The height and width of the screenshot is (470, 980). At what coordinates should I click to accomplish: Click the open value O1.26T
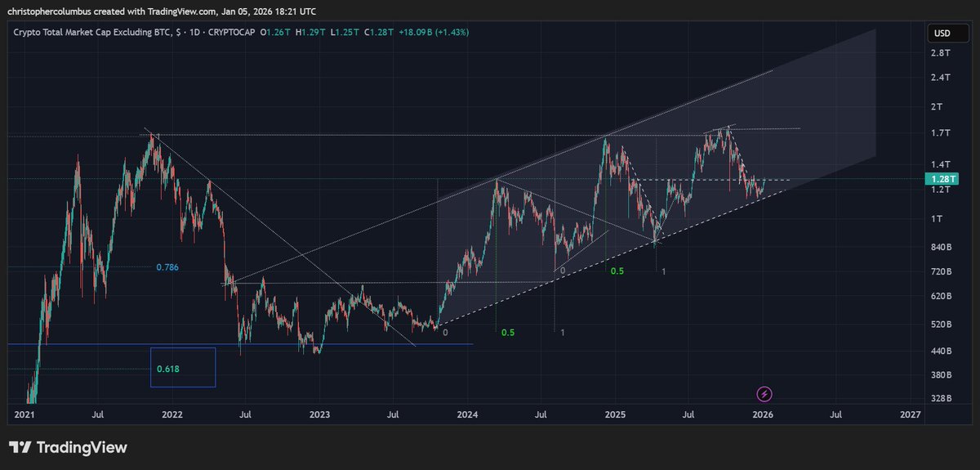pos(275,32)
